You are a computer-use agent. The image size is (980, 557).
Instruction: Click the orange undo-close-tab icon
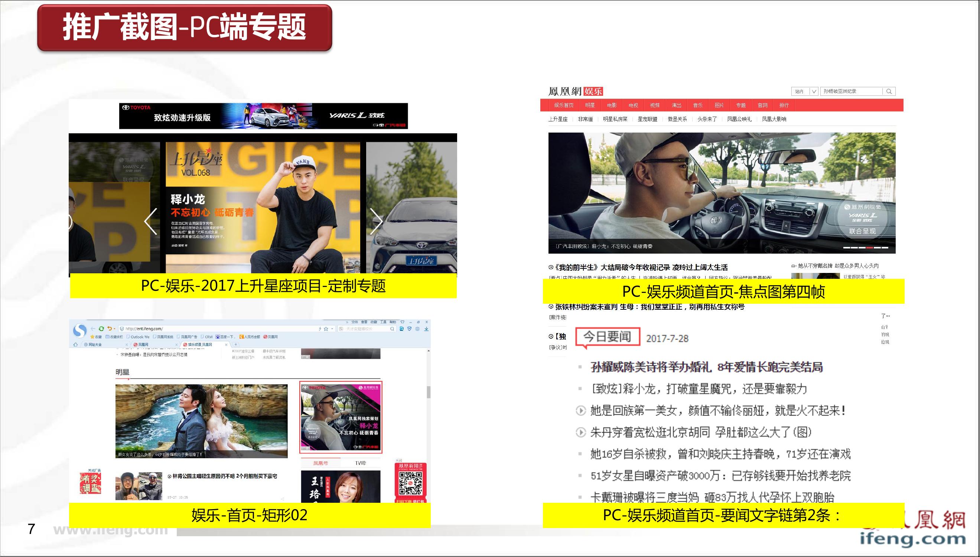point(110,329)
